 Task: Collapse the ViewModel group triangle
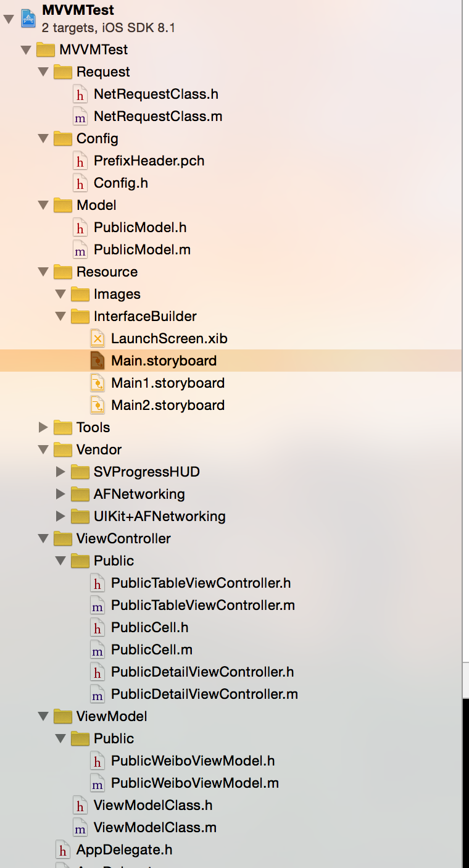(43, 716)
